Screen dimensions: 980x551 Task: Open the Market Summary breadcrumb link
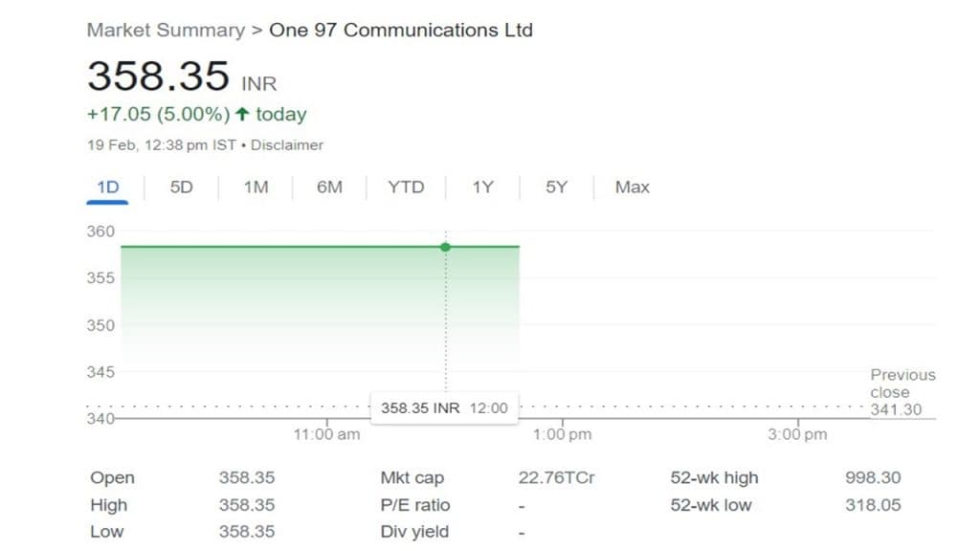point(166,30)
